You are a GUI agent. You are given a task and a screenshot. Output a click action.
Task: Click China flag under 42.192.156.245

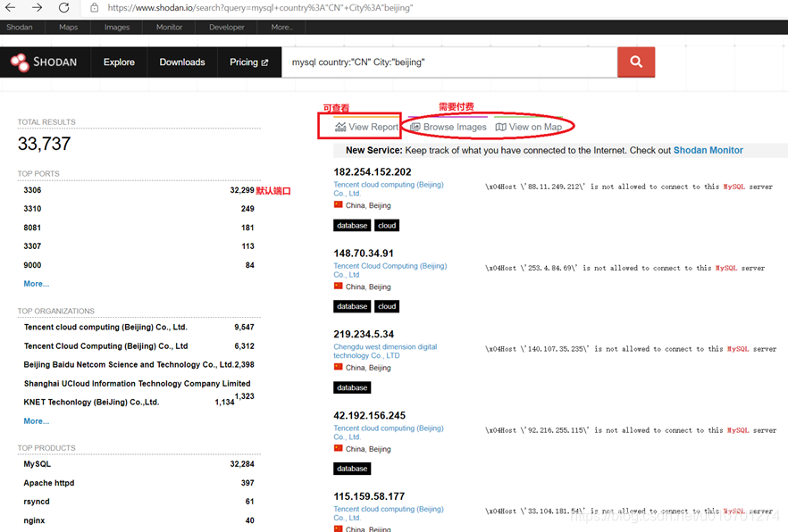(339, 448)
